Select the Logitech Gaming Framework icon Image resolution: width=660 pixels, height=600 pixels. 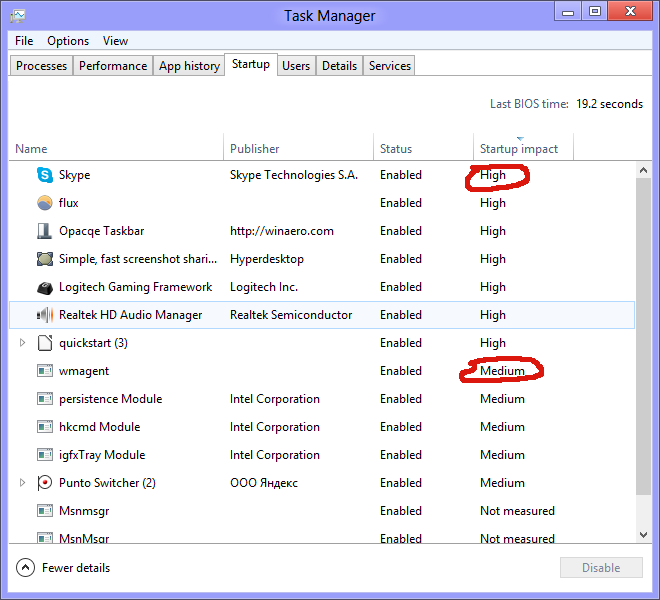click(x=45, y=287)
